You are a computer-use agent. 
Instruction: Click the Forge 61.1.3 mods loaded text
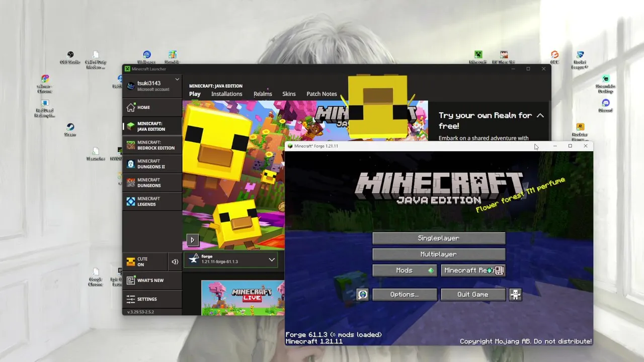click(334, 335)
